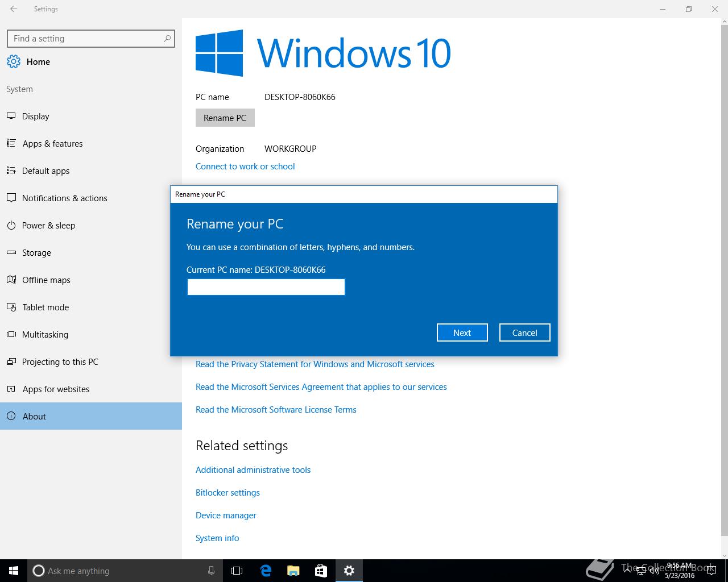Image resolution: width=728 pixels, height=582 pixels.
Task: Launch Microsoft Edge from taskbar
Action: 265,571
